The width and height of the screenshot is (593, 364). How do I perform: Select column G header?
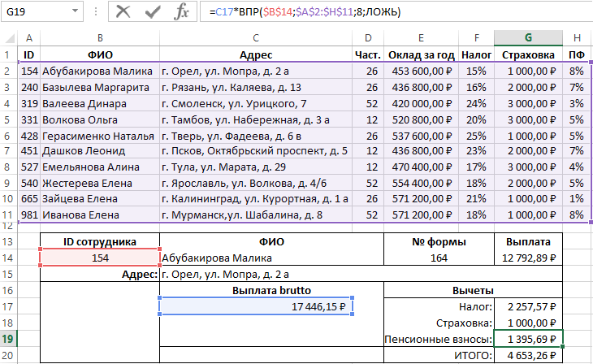pos(528,38)
